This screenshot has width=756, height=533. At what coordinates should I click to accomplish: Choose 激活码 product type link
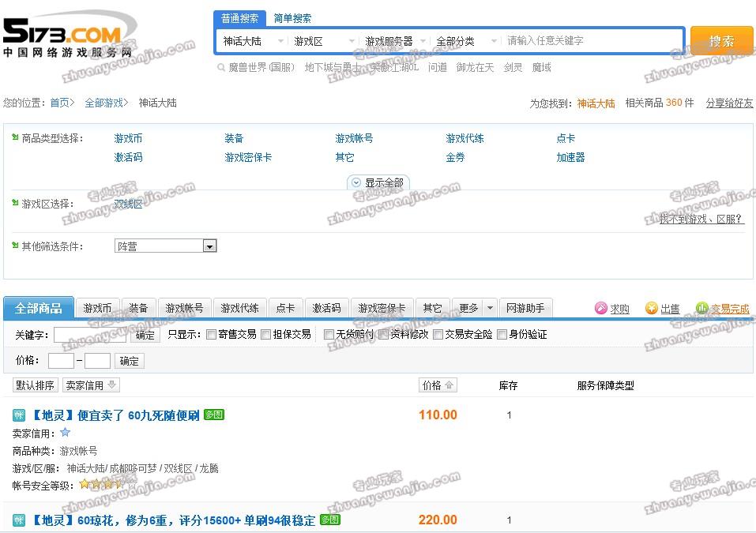coord(128,157)
